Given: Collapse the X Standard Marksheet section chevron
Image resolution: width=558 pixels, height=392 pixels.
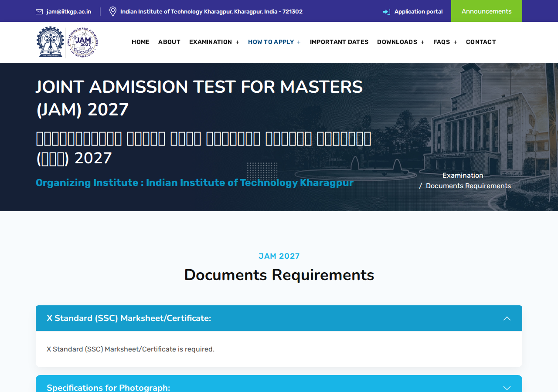Looking at the screenshot, I should coord(507,318).
